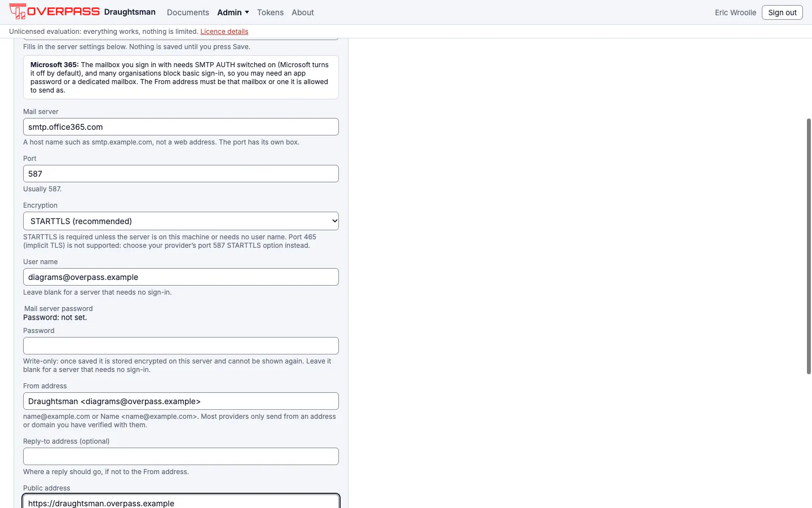Open the Encryption STARTTLS dropdown
The height and width of the screenshot is (508, 812).
click(181, 221)
